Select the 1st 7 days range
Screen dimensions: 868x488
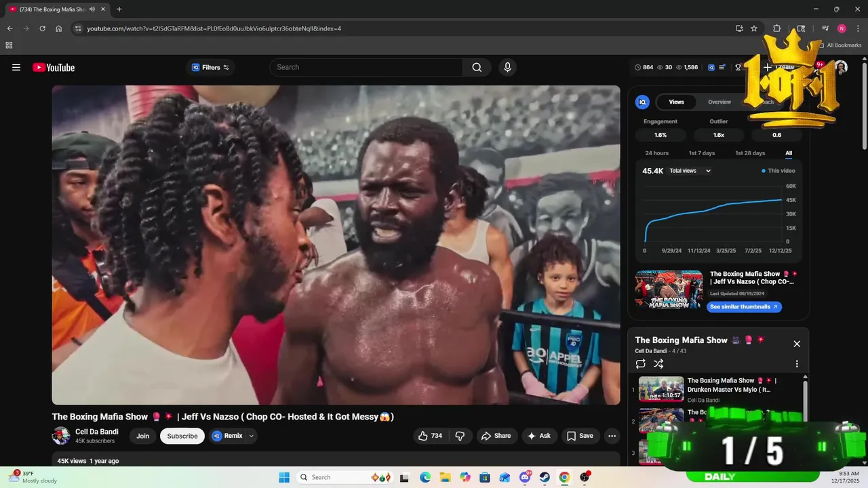click(x=702, y=153)
